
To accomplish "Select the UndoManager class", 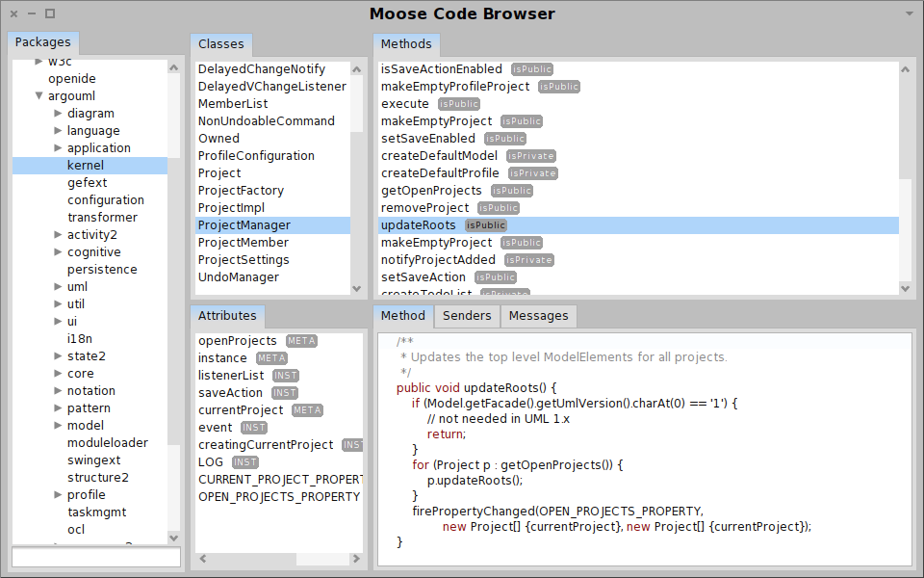I will 239,277.
